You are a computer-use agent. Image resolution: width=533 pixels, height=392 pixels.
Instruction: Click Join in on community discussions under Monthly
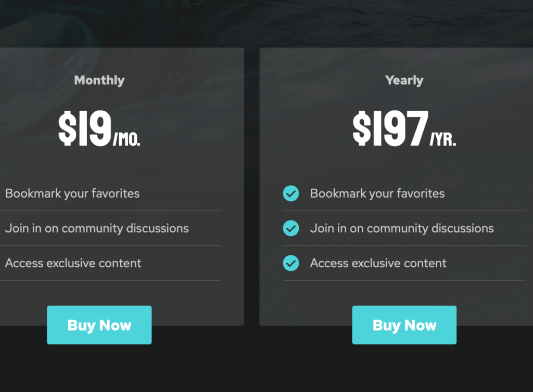pyautogui.click(x=97, y=228)
